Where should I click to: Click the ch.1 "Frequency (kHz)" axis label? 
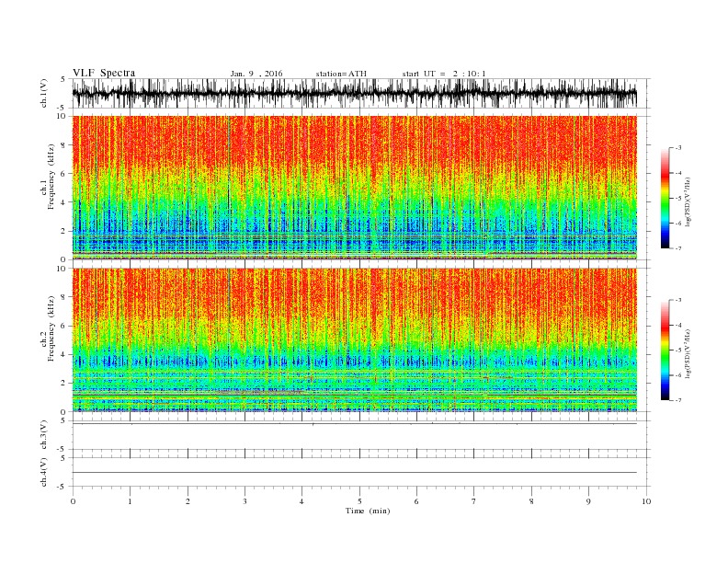pos(51,177)
